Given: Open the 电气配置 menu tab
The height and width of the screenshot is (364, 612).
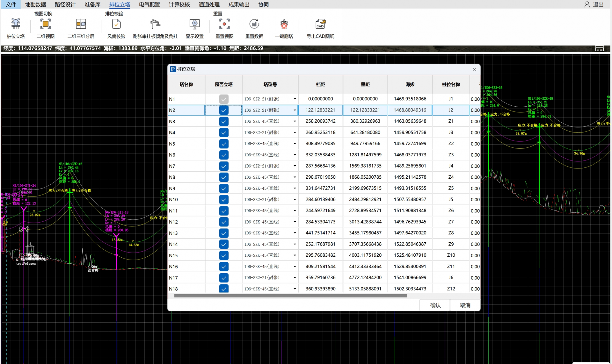Looking at the screenshot, I should tap(149, 4).
